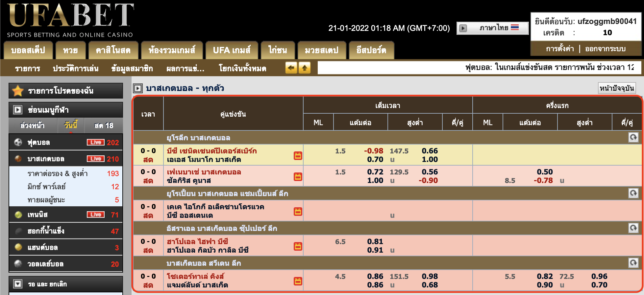The width and height of the screenshot is (644, 295).
Task: Refresh the Euroleague Basketball section
Action: click(x=633, y=137)
